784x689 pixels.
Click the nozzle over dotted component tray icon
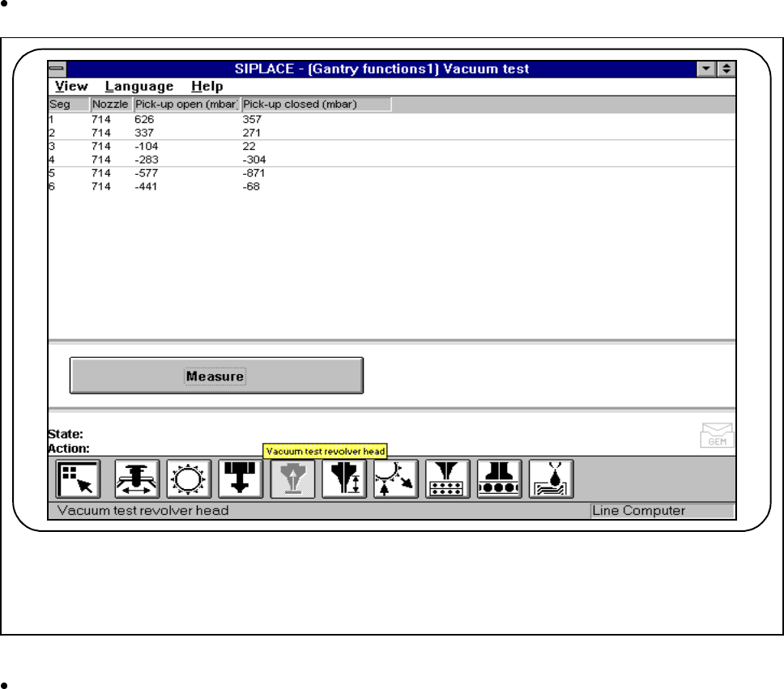[448, 479]
